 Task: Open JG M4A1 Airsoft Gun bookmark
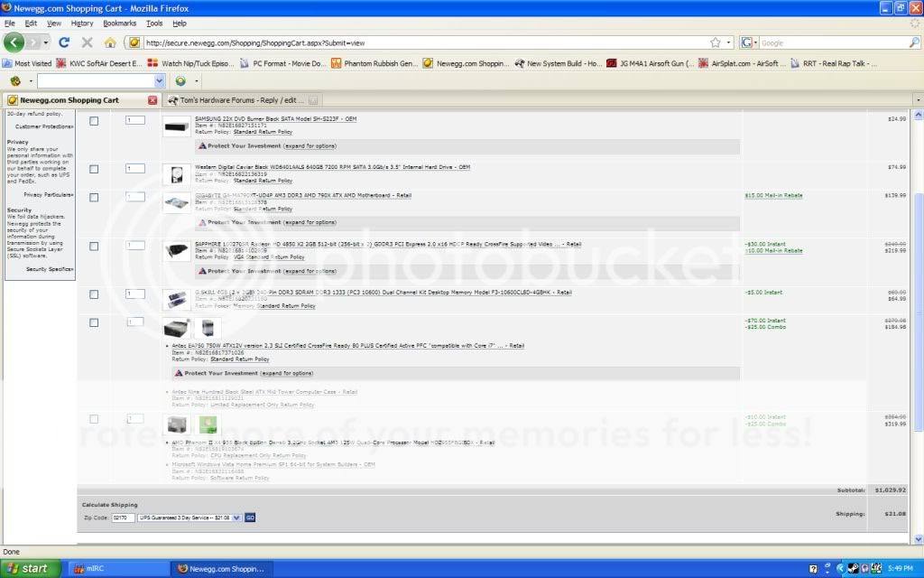[650, 63]
